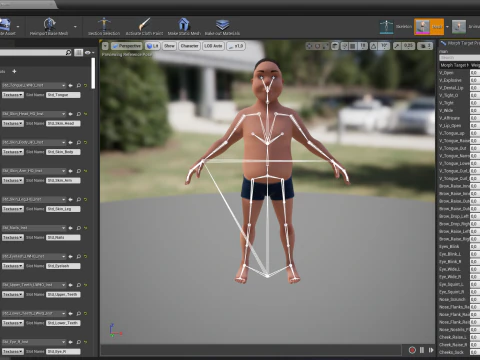The width and height of the screenshot is (480, 360).
Task: Open the x1.0 playback speed menu
Action: click(236, 46)
